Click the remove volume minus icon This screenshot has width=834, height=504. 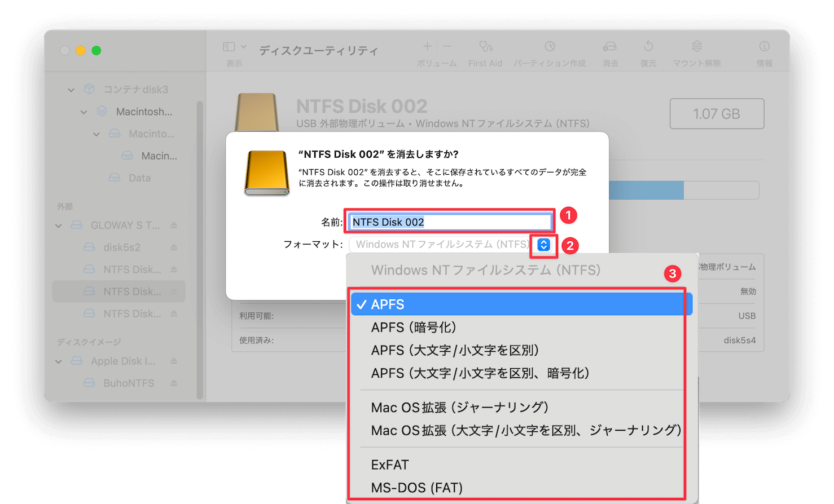pos(447,46)
